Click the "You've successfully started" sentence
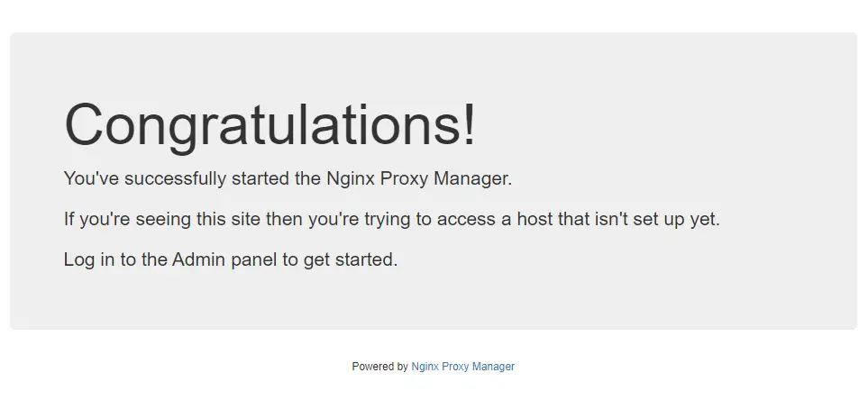Viewport: 868px width, 400px height. pyautogui.click(x=288, y=178)
